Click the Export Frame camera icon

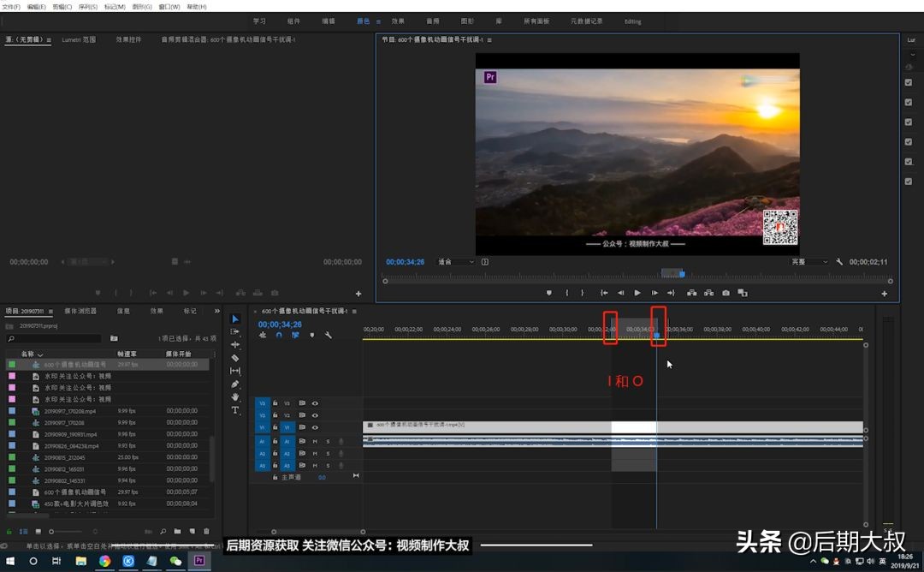726,293
